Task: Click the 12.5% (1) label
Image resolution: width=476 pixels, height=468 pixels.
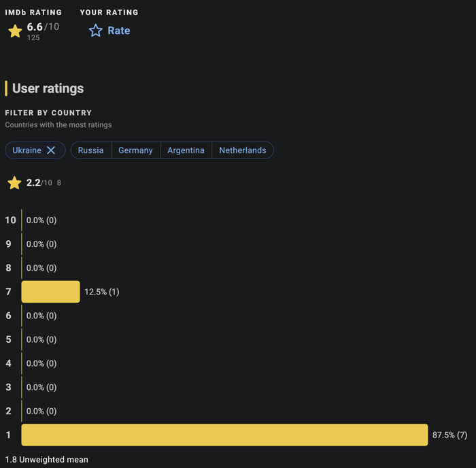Action: (x=102, y=292)
